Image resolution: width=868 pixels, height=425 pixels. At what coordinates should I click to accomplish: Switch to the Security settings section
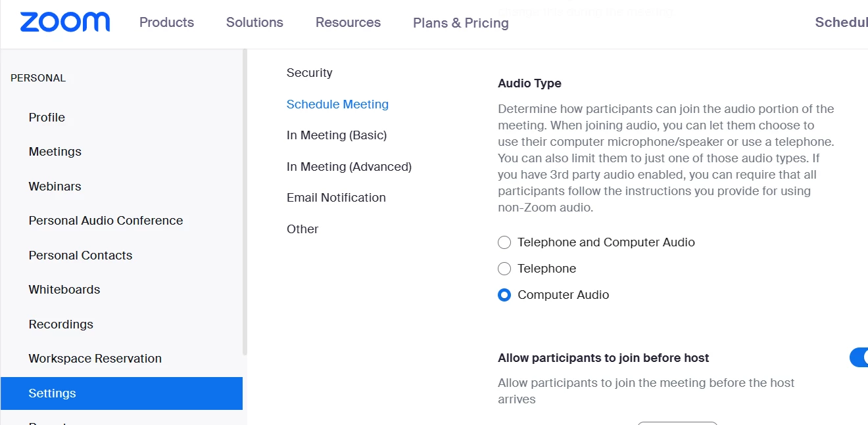(x=309, y=73)
